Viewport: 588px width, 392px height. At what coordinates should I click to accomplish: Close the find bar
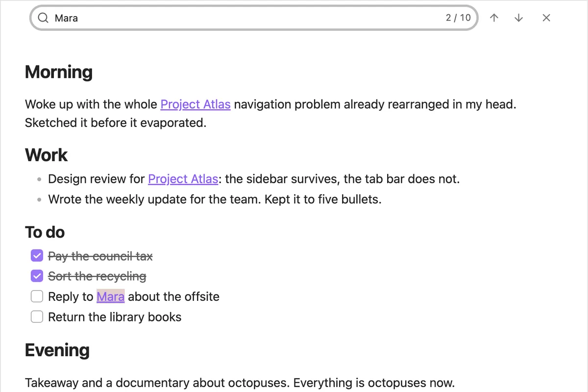[x=547, y=18]
